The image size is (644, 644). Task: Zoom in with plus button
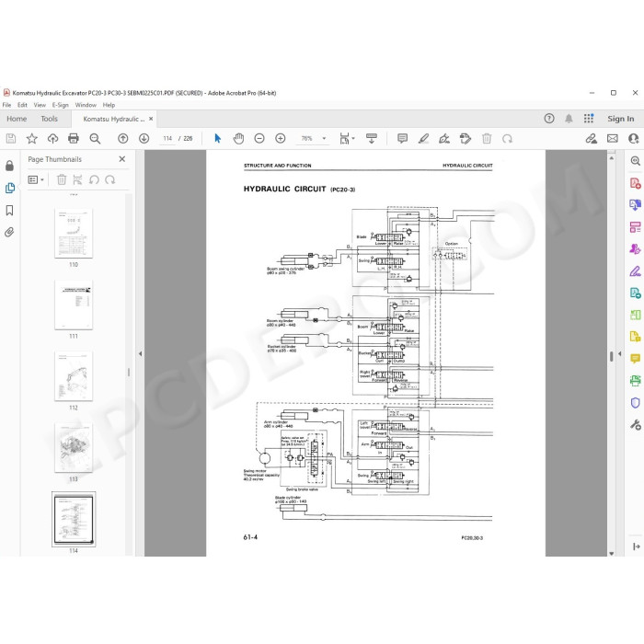280,138
